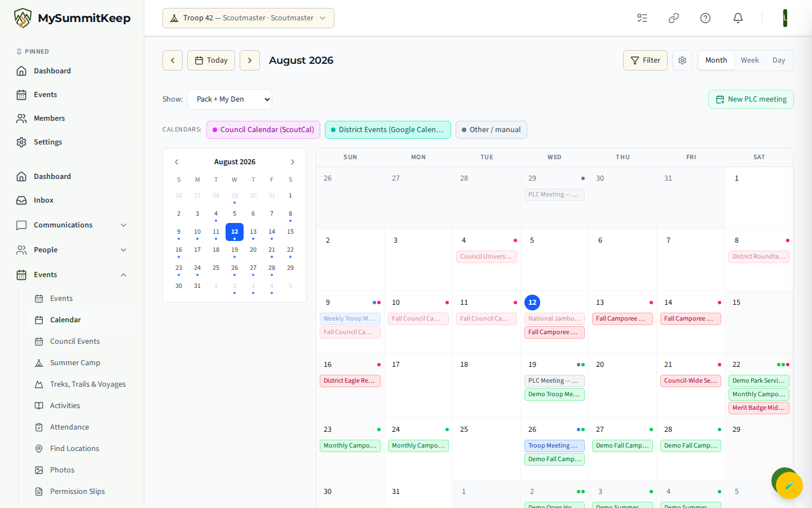Switch to Month view
The width and height of the screenshot is (812, 508).
coord(716,60)
